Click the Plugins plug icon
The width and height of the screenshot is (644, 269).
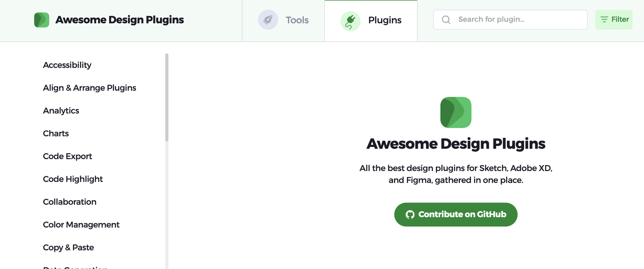[x=351, y=21]
